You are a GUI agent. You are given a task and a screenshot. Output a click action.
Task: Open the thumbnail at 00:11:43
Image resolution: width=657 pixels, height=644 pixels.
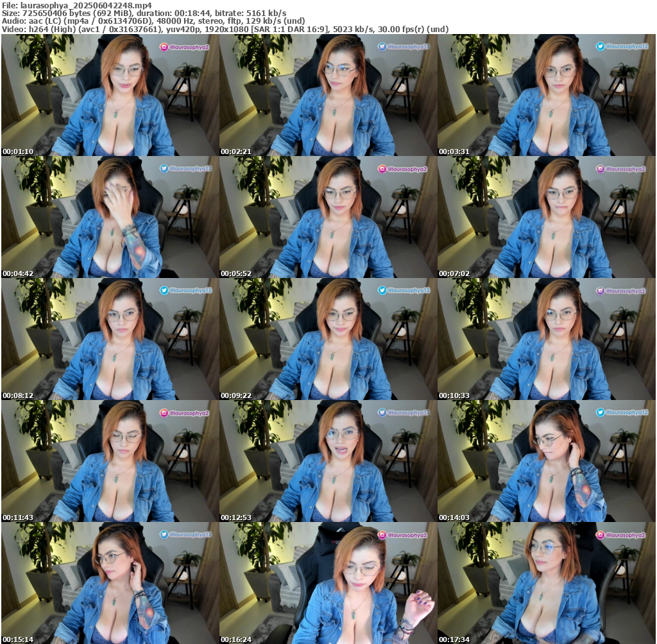click(x=110, y=461)
